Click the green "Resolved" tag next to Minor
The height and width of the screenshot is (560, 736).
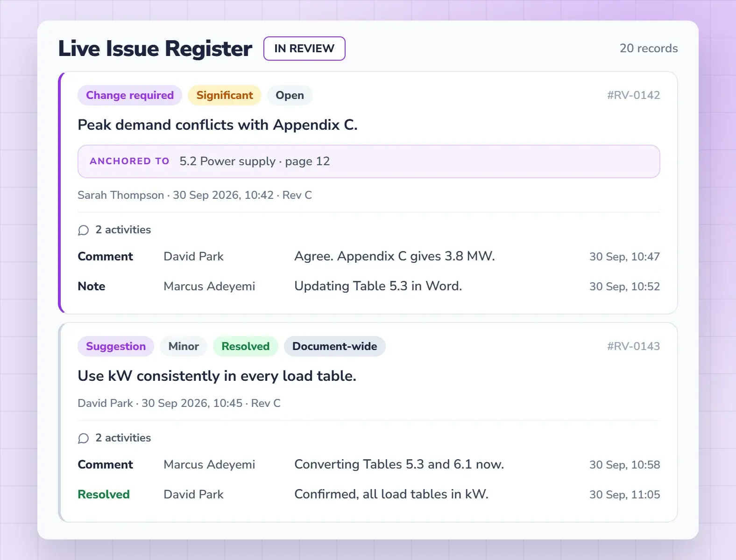(246, 346)
